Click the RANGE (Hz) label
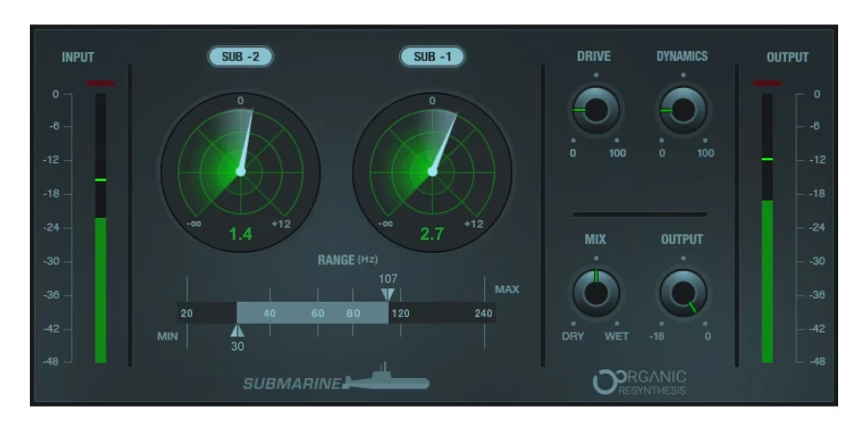 coord(347,260)
